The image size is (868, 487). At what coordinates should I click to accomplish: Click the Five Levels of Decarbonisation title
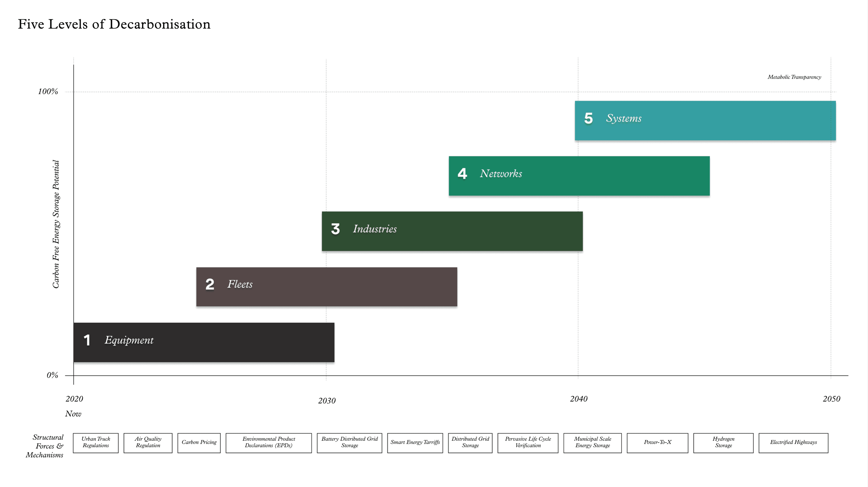114,24
